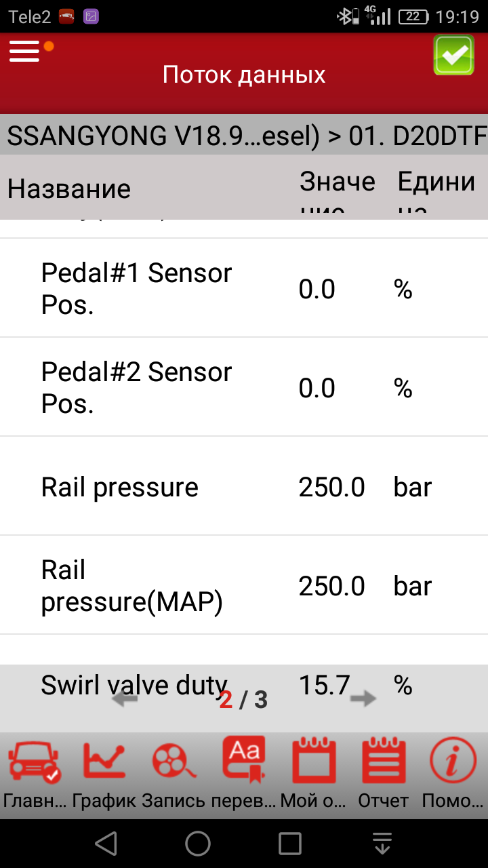488x868 pixels.
Task: Start recording with Запись film reel icon
Action: coord(174,763)
